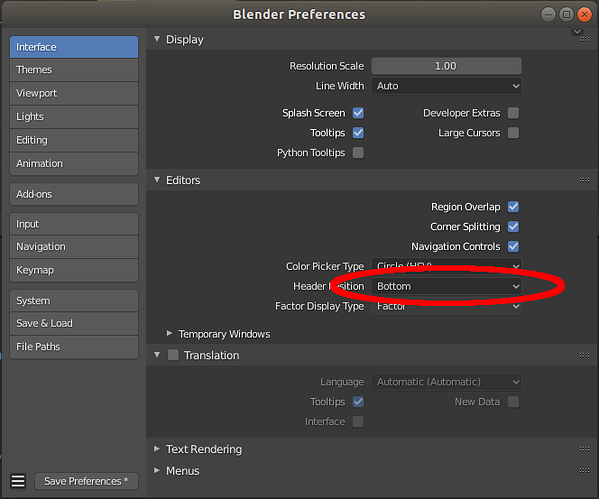
Task: Toggle the Display Tooltips checkbox
Action: (x=358, y=133)
